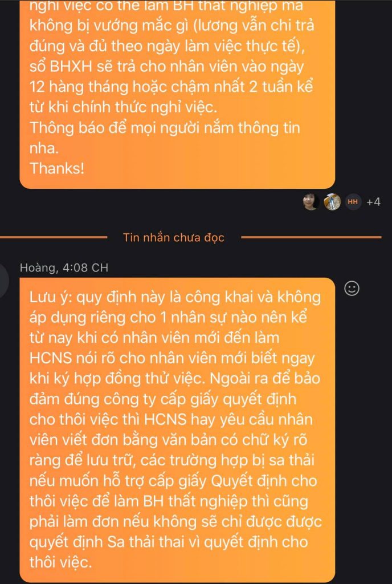The width and height of the screenshot is (392, 584).
Task: Click 'thôi việc để làm BH thất nghiệp'
Action: [169, 501]
